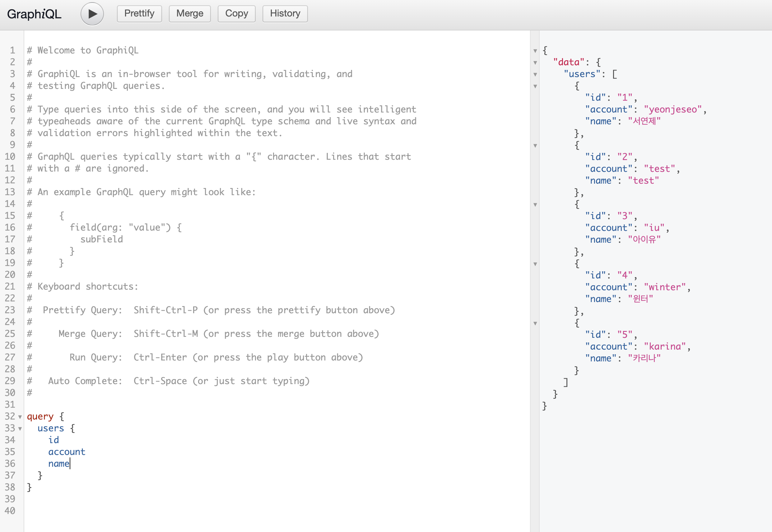Copy the query using the Copy button

[236, 14]
